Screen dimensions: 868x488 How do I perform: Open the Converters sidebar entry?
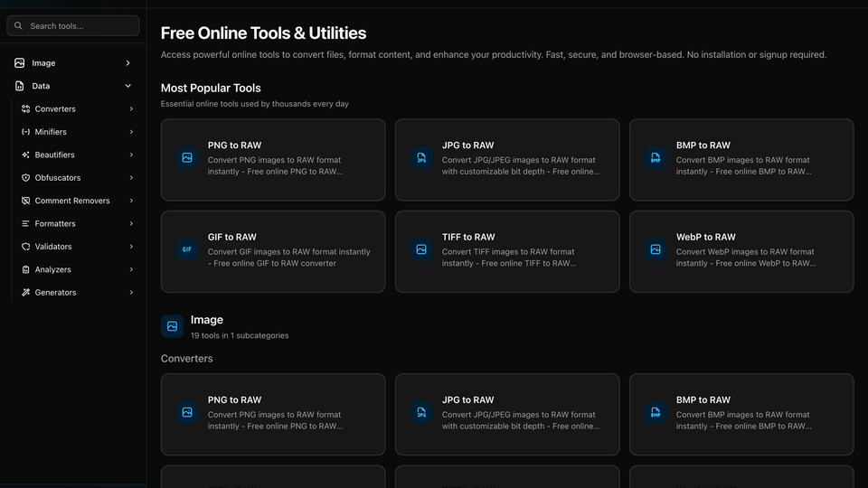click(x=77, y=109)
